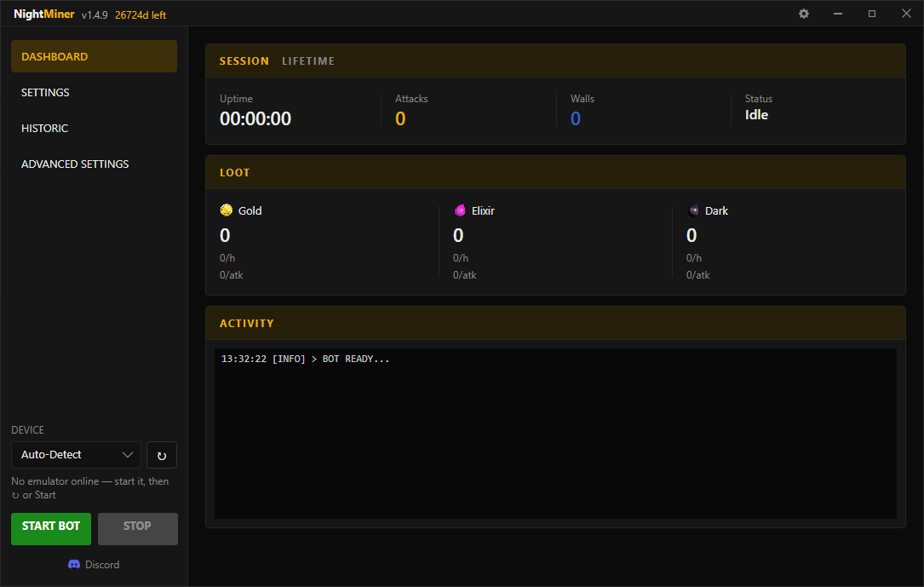Image resolution: width=924 pixels, height=587 pixels.
Task: Start the bot
Action: (x=51, y=529)
